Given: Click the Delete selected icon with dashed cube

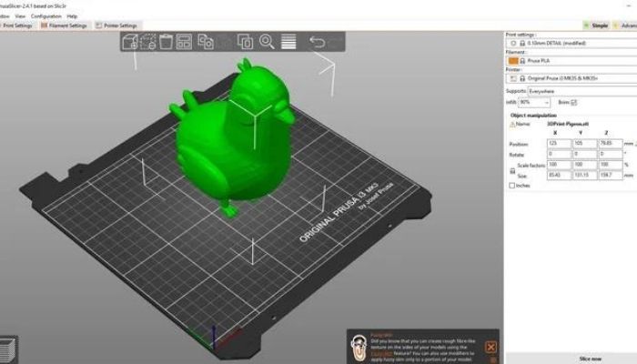Looking at the screenshot, I should [148, 42].
